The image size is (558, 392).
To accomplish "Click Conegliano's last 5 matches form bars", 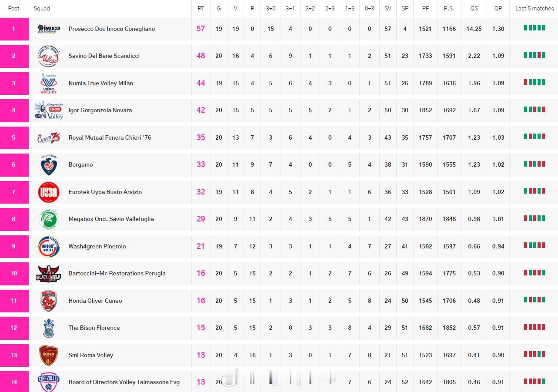I will pyautogui.click(x=535, y=28).
